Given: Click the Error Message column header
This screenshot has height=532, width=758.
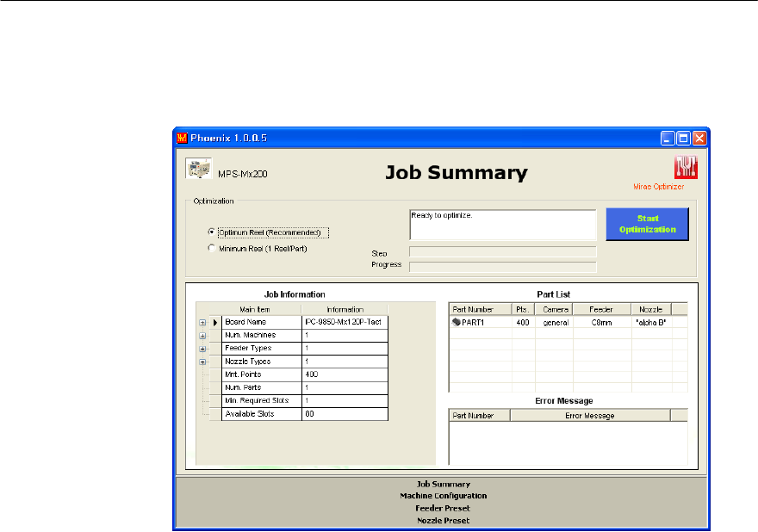Looking at the screenshot, I should (590, 416).
